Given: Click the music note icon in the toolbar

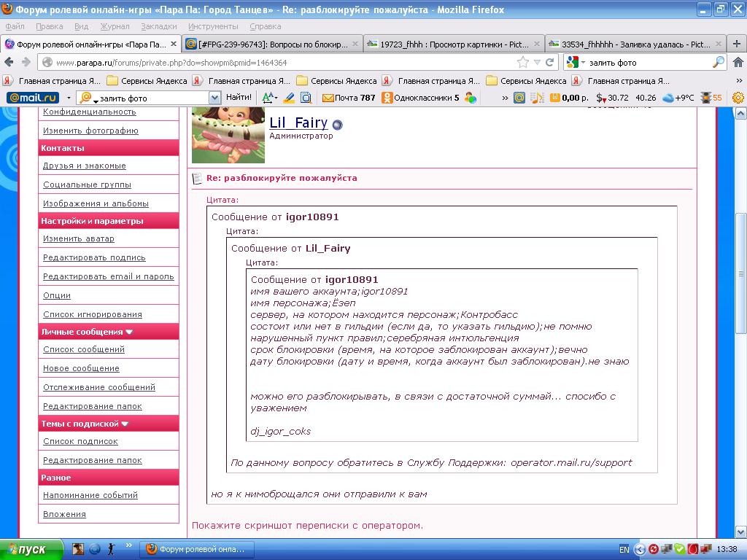Looking at the screenshot, I should [x=537, y=98].
